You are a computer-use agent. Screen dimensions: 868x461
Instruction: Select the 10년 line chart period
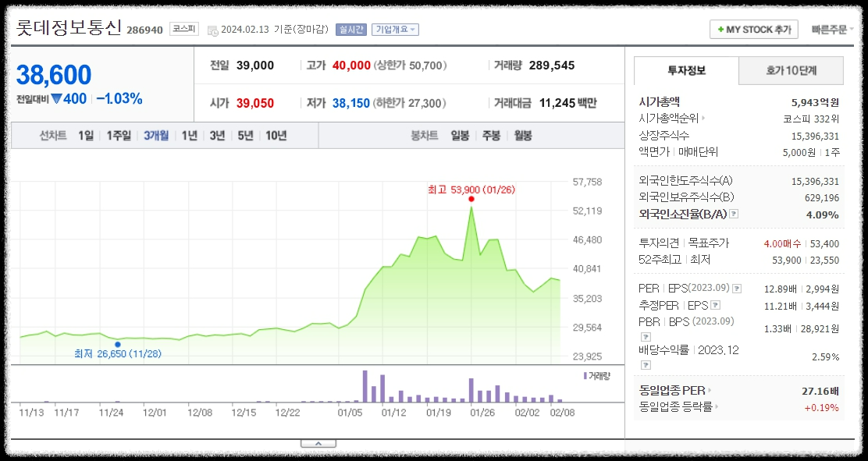pos(276,136)
